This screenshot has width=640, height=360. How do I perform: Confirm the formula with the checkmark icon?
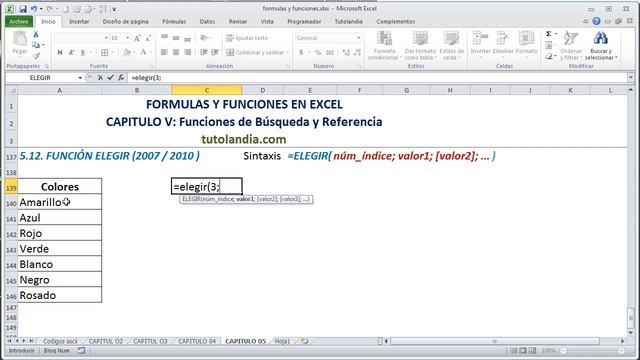tap(110, 78)
